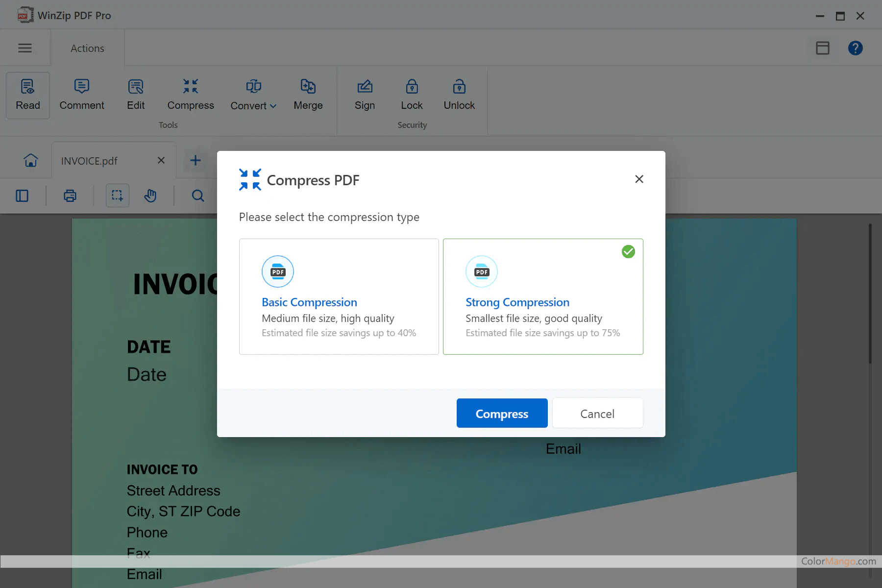Cancel the Compress PDF dialog
Image resolution: width=882 pixels, height=588 pixels.
coord(597,413)
